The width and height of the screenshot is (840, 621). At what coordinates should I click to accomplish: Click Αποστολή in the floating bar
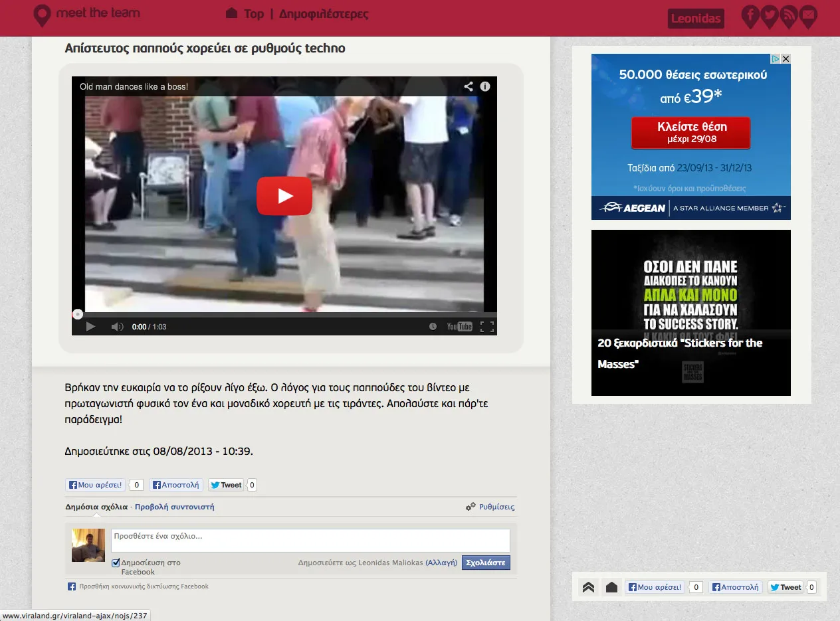pos(736,587)
